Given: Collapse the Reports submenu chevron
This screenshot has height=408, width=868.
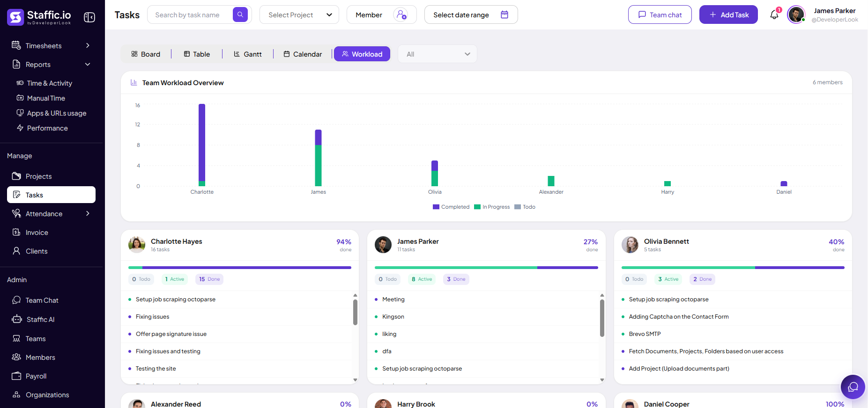Looking at the screenshot, I should (x=88, y=64).
